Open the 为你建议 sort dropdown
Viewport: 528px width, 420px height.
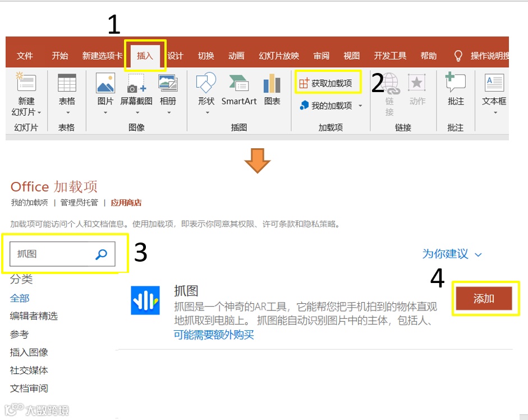click(x=452, y=254)
